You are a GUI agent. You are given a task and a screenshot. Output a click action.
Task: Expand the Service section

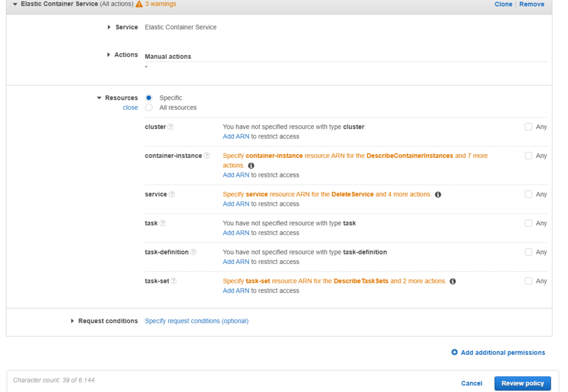(109, 27)
